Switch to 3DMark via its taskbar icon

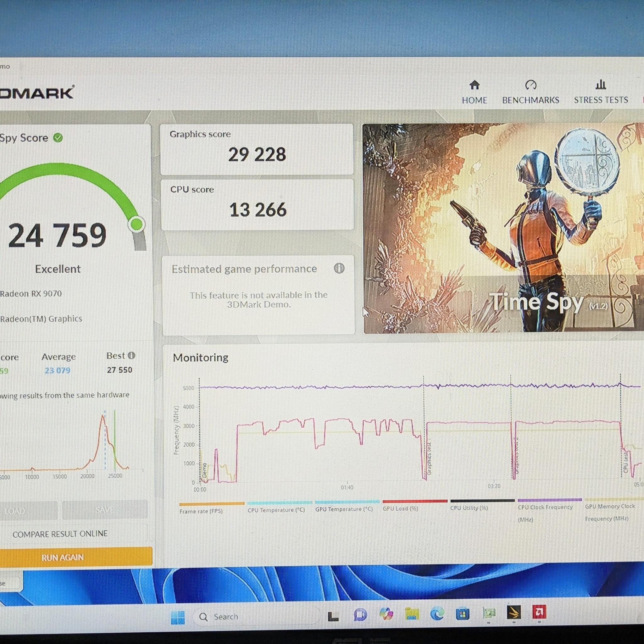[x=514, y=612]
